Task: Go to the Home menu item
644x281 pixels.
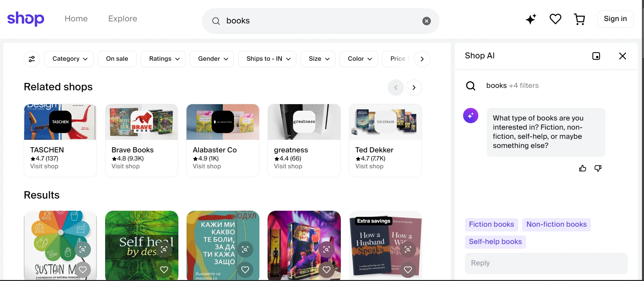Action: click(x=76, y=19)
